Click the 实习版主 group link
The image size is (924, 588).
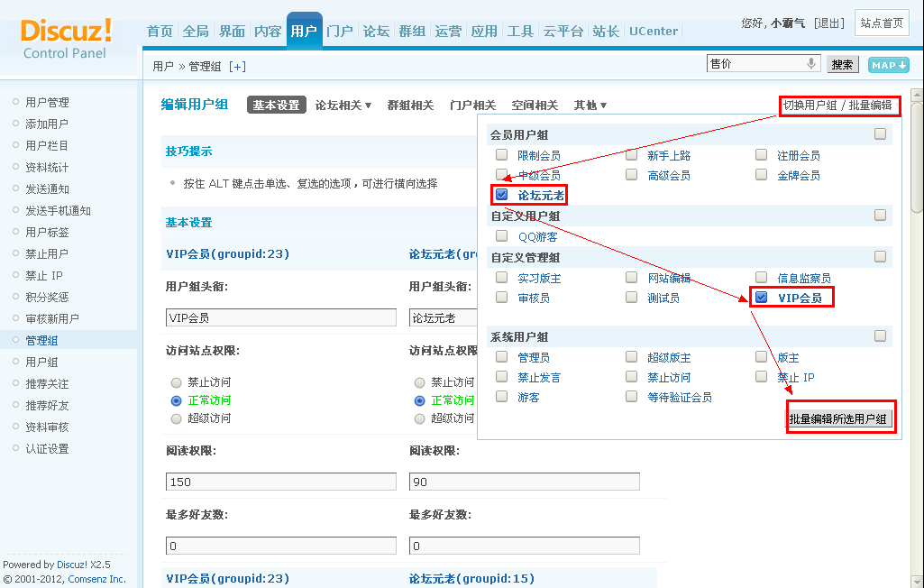click(x=539, y=279)
